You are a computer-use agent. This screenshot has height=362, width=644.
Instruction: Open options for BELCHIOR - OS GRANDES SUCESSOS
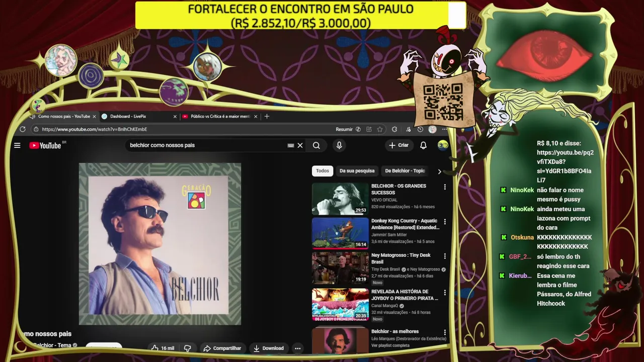tap(445, 187)
